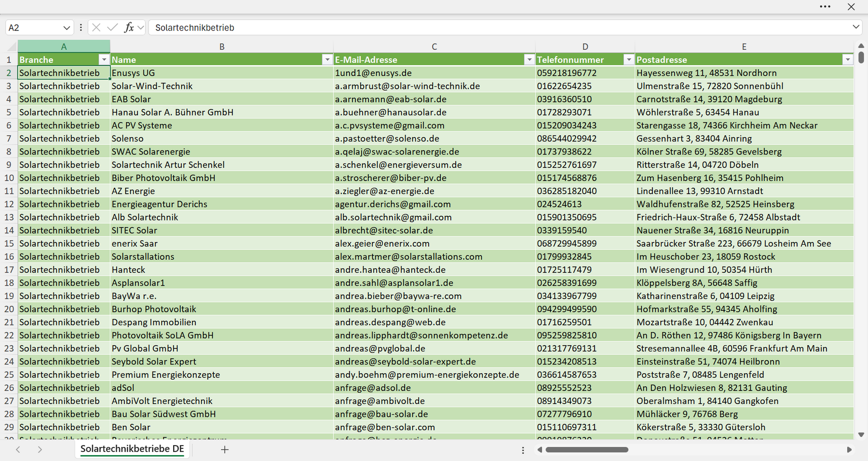
Task: Select all cells via corner triangle
Action: coord(12,46)
